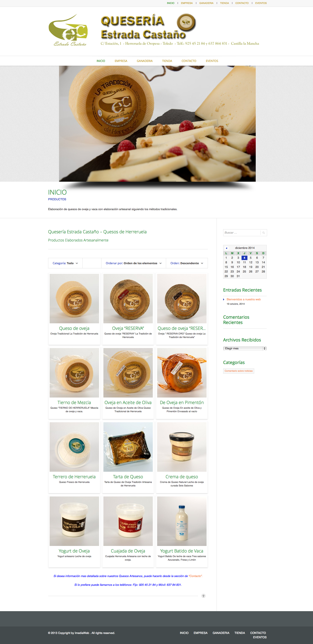This screenshot has width=313, height=644.
Task: Go to previous month in calendar
Action: pyautogui.click(x=226, y=248)
